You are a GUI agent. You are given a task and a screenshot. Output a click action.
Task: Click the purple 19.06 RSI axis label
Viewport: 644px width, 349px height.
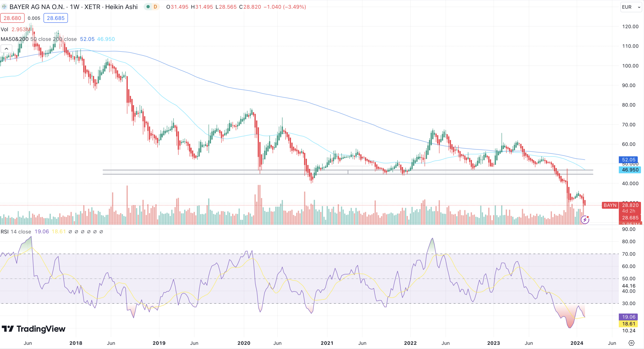629,317
